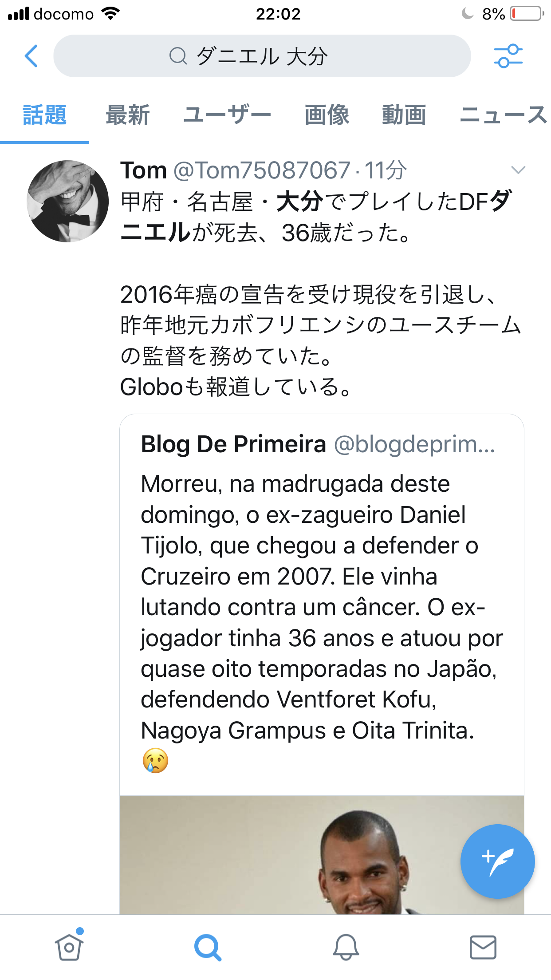Go to the Home timeline icon
551x980 pixels.
coord(69,946)
